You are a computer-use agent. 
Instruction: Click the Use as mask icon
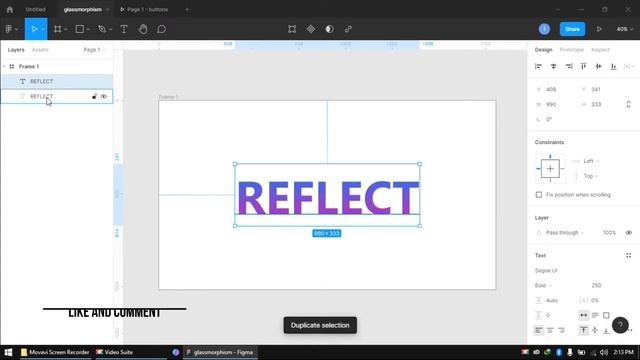[329, 29]
